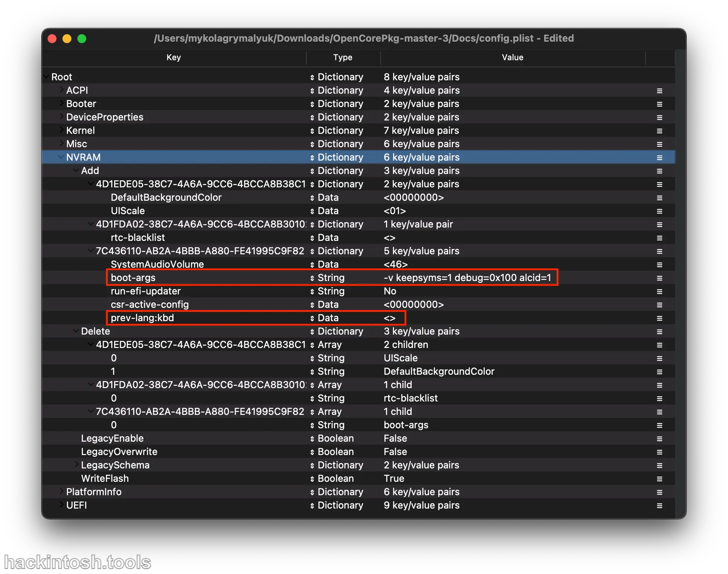Viewport: 728px width, 574px height.
Task: Open the row menu icon for LegacyOverwrite
Action: (x=659, y=452)
